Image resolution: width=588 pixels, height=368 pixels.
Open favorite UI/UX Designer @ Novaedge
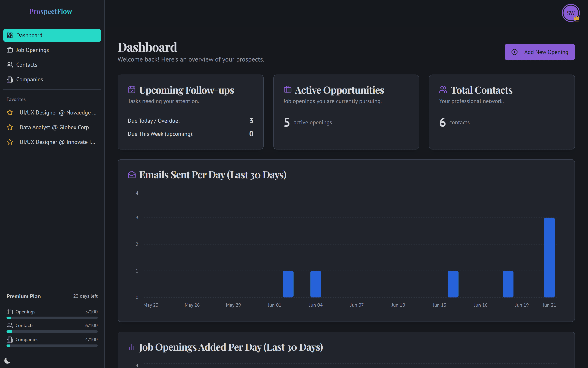[x=52, y=112]
